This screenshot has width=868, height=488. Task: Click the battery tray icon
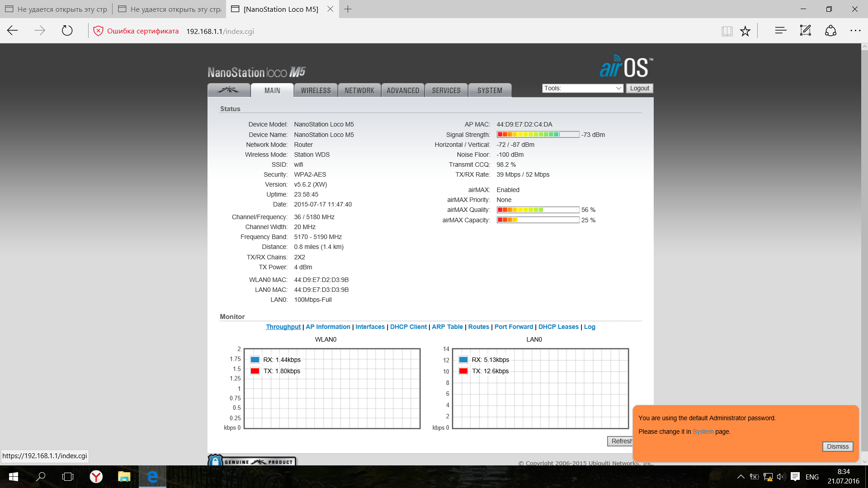pos(754,477)
